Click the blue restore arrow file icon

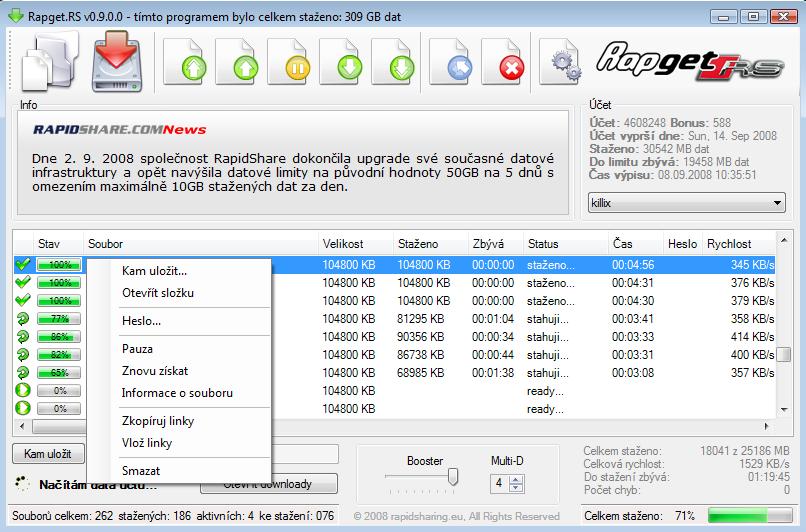click(x=451, y=61)
